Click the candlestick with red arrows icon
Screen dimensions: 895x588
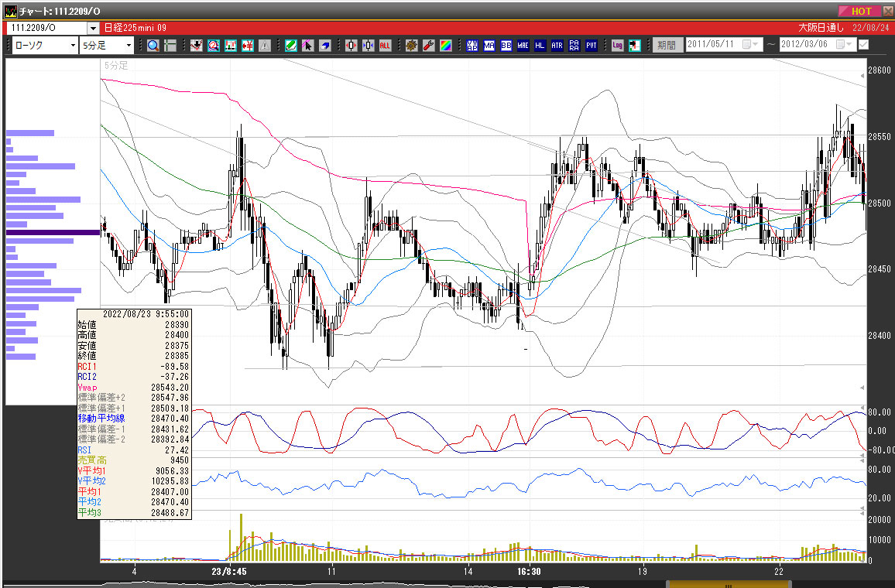pos(351,46)
